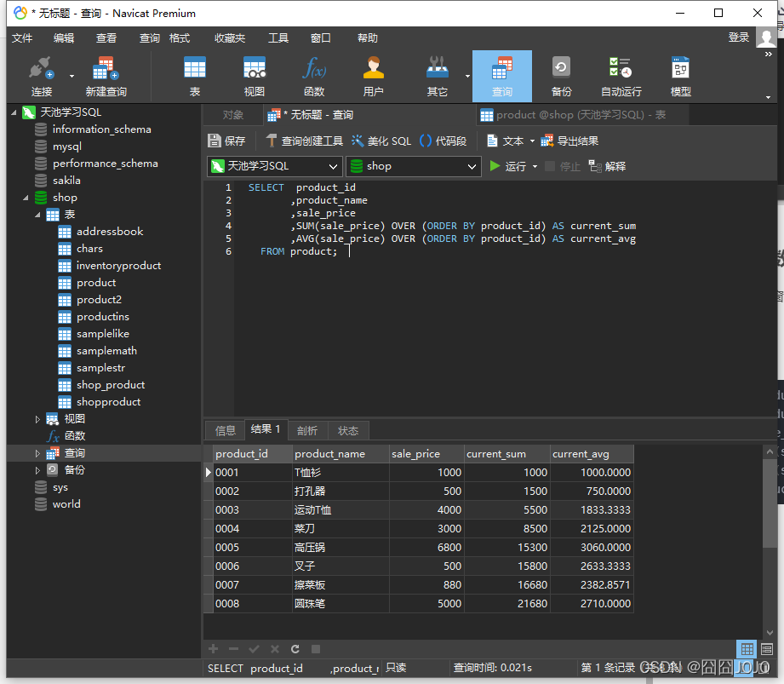Select the Query (查询) toolbar icon
Image resolution: width=784 pixels, height=684 pixels.
pyautogui.click(x=502, y=77)
